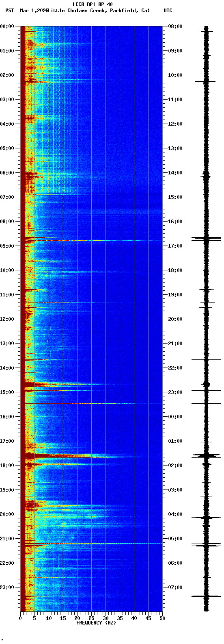Click the 20 Hz frequency axis tick label
Screen dimensions: 224x644
(x=77, y=618)
